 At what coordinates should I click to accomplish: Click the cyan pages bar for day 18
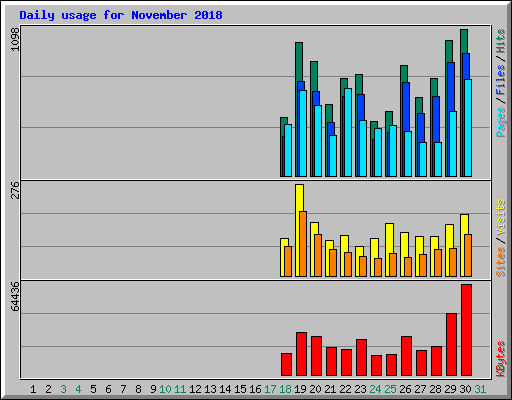[288, 150]
